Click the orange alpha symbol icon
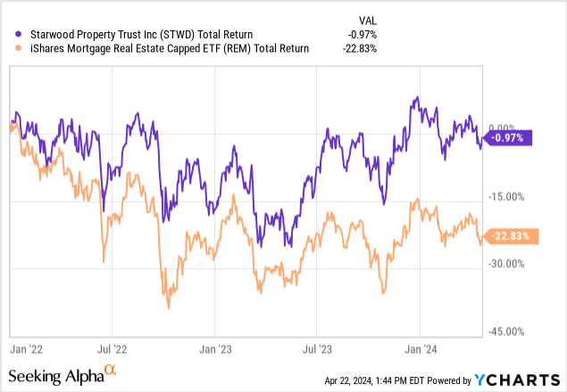Screen dimensions: 567x392 tap(110, 368)
